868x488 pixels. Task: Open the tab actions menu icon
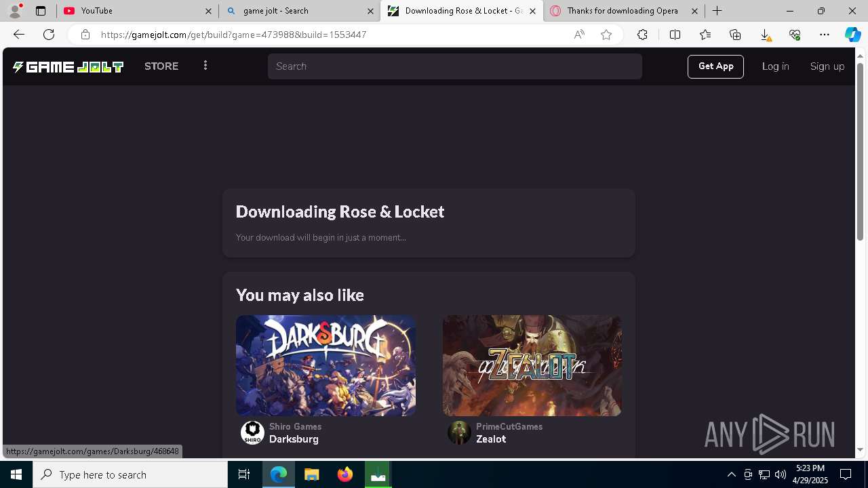(x=41, y=11)
